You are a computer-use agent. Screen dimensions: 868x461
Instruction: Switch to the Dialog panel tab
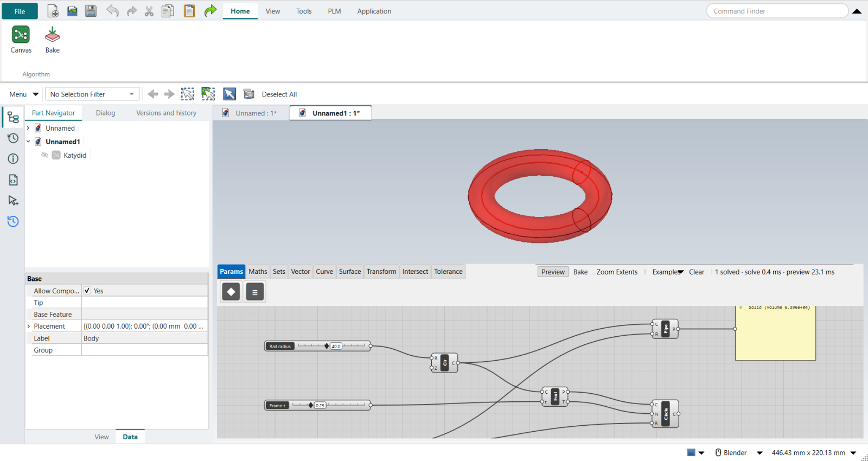(x=105, y=113)
